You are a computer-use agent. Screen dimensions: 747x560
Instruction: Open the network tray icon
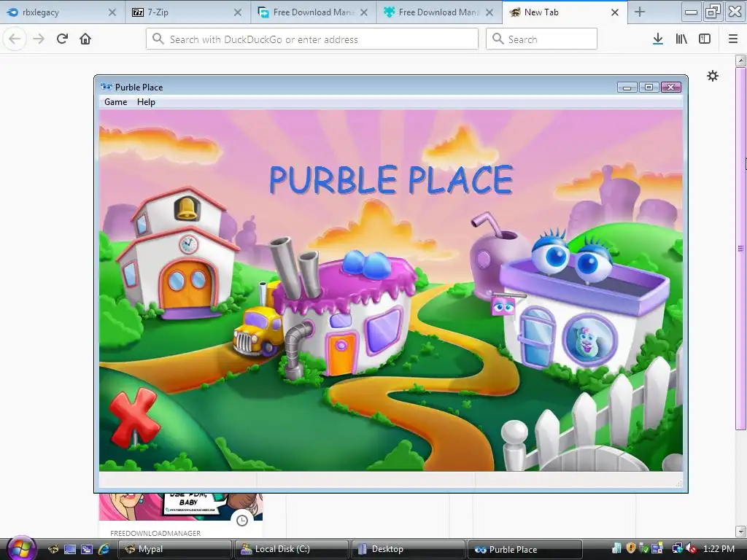click(676, 548)
